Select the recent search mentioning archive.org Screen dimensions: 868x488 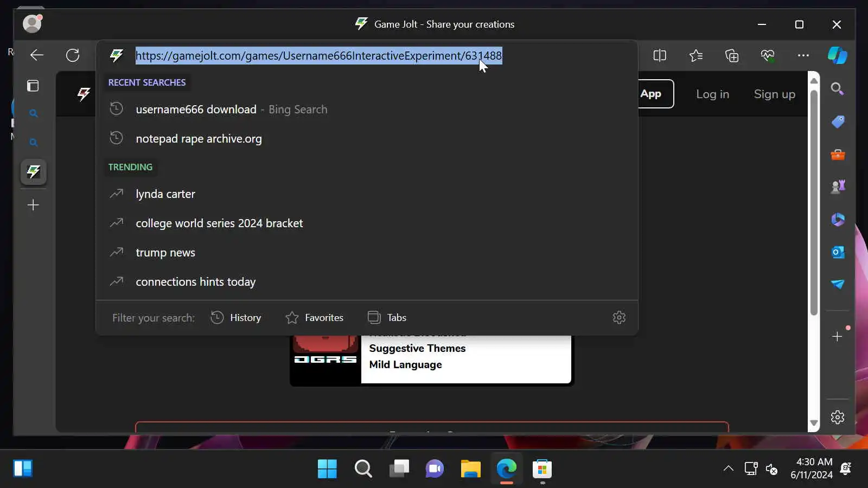click(367, 139)
